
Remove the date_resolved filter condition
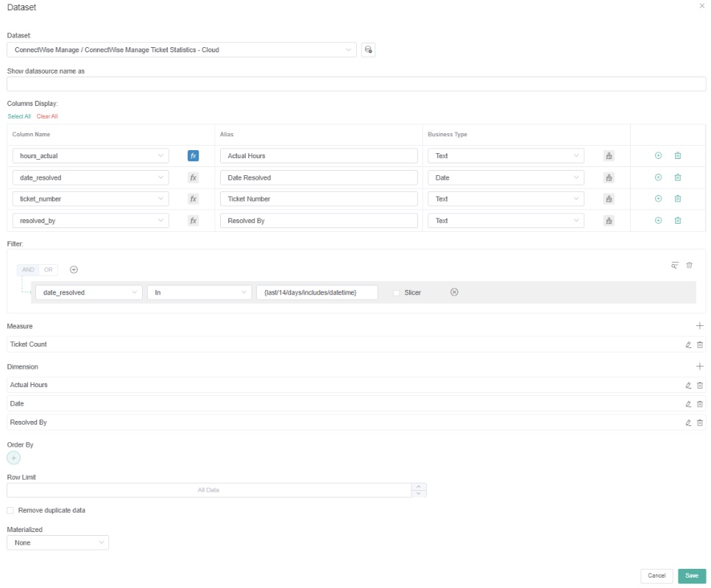point(454,292)
